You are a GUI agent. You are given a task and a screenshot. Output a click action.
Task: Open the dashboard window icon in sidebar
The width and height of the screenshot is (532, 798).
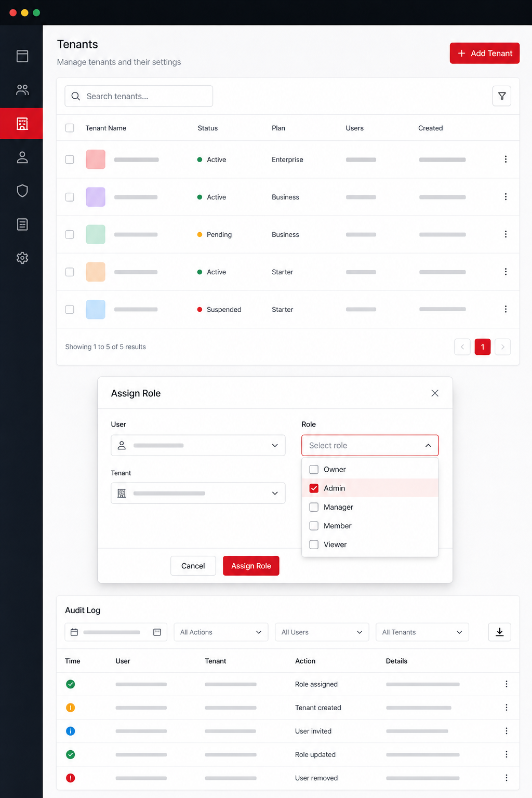[x=22, y=56]
